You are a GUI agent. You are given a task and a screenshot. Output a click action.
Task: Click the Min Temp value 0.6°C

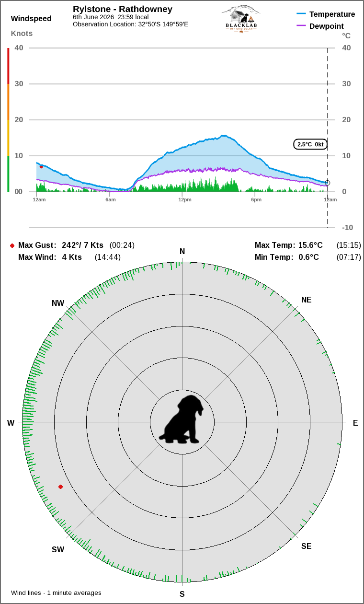point(308,257)
